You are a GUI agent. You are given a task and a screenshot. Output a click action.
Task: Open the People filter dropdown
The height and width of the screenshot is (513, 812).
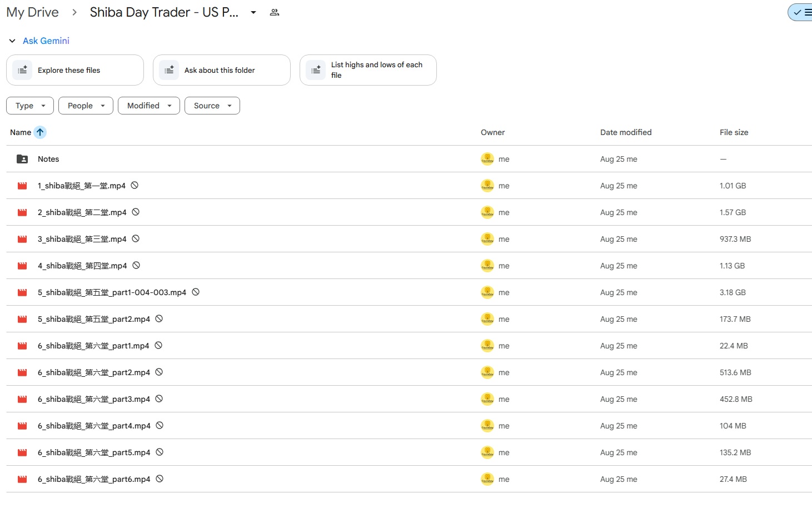pos(86,106)
